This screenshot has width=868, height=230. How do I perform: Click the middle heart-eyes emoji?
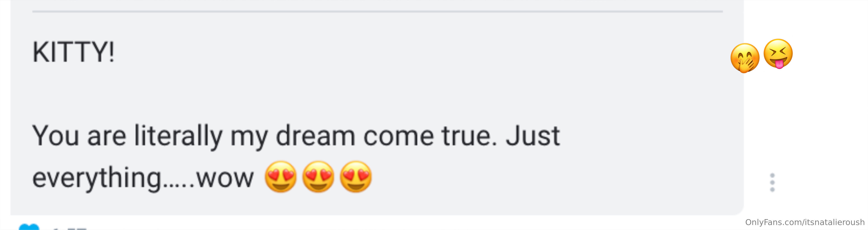point(318,177)
